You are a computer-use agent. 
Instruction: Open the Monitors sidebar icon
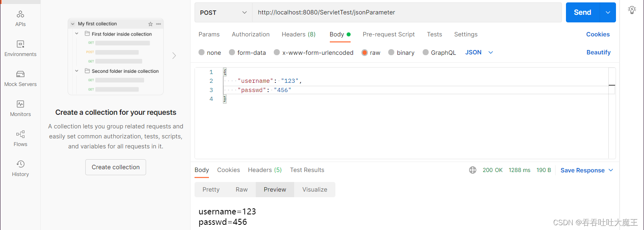point(20,108)
